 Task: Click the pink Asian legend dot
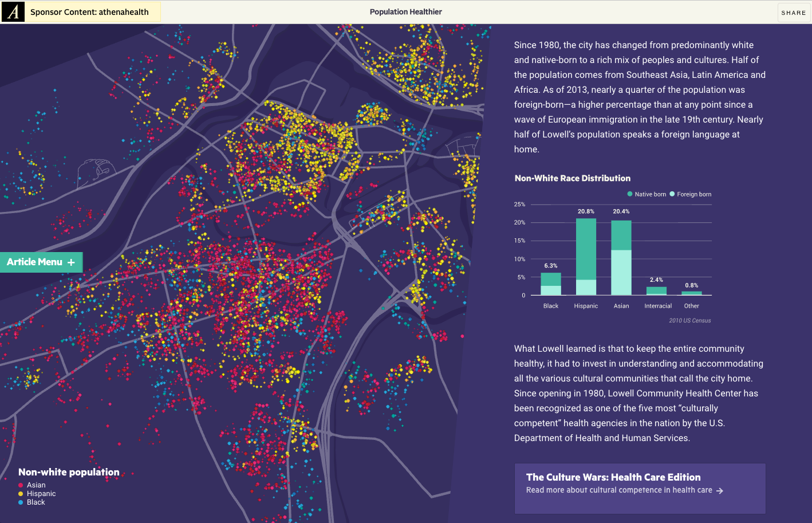point(21,485)
